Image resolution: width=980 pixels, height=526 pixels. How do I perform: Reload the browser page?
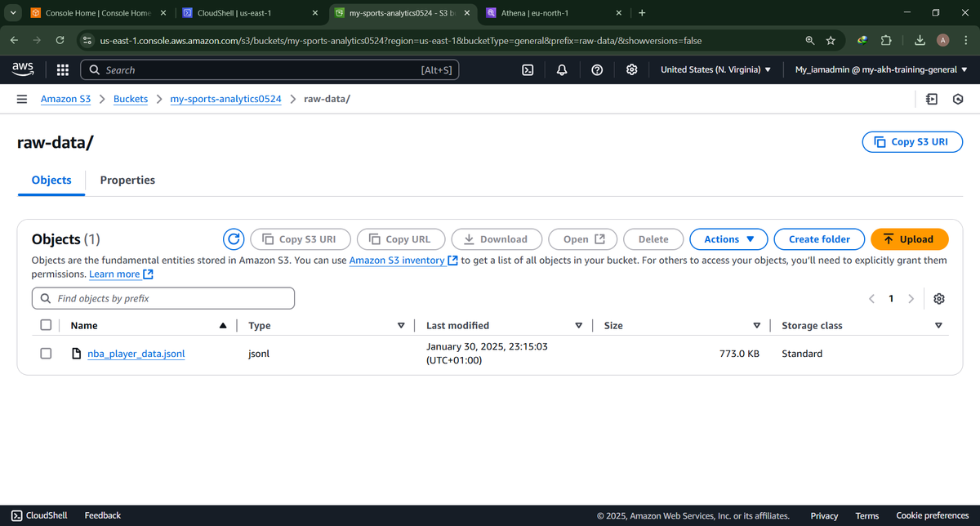(x=60, y=40)
